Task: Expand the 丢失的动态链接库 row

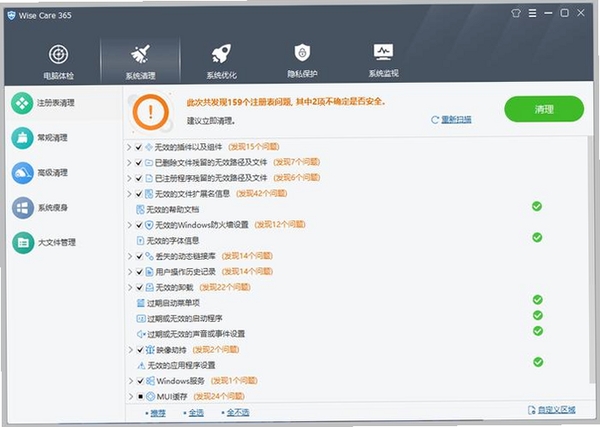Action: pyautogui.click(x=130, y=256)
